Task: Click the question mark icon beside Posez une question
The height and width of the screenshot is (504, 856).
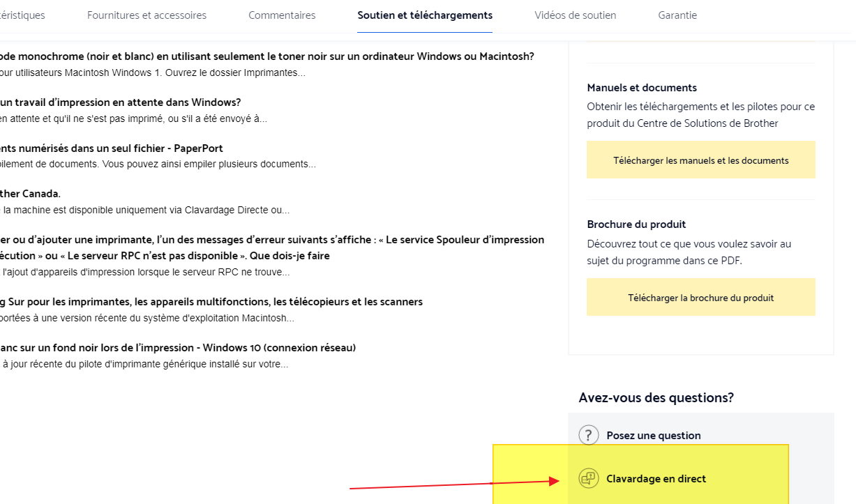Action: [x=589, y=435]
